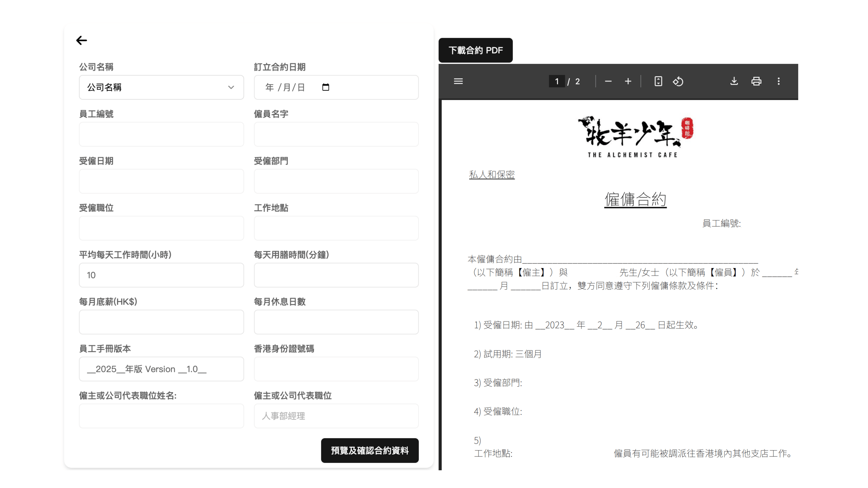Click the 受僱日期 input field

[x=161, y=181]
